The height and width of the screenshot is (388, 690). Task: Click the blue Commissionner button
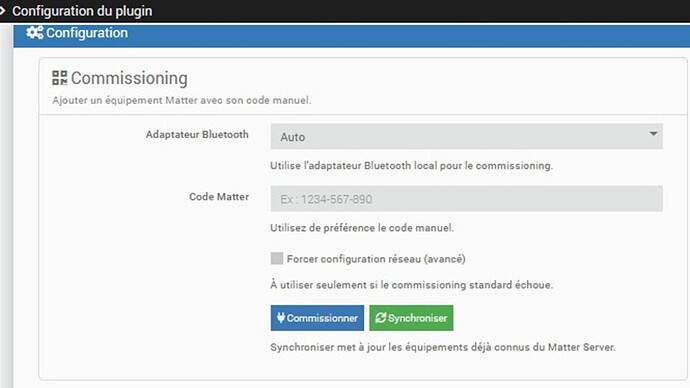click(317, 318)
